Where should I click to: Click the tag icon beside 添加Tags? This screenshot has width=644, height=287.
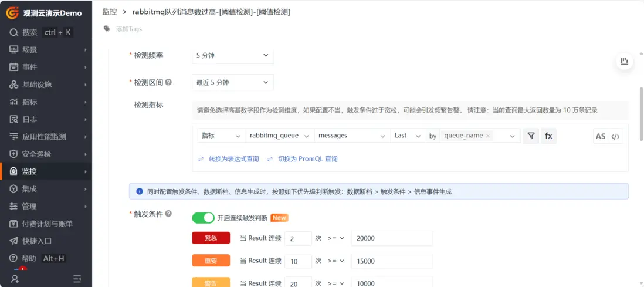107,29
